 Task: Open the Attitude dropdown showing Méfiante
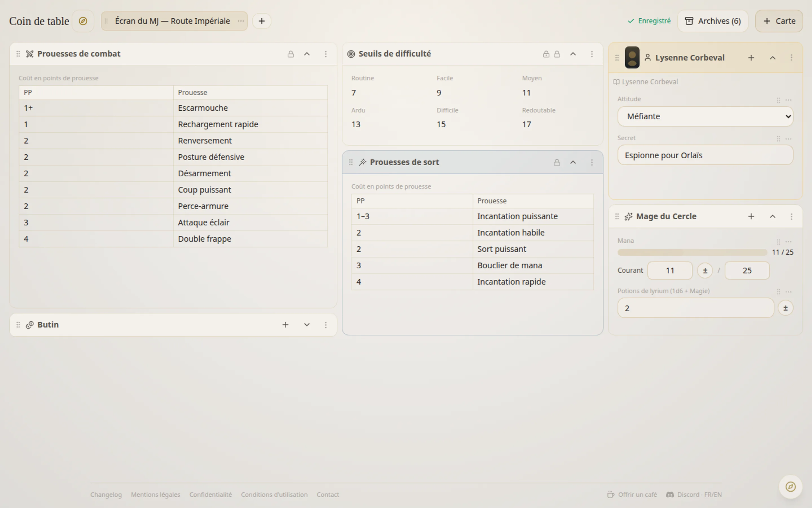tap(705, 117)
